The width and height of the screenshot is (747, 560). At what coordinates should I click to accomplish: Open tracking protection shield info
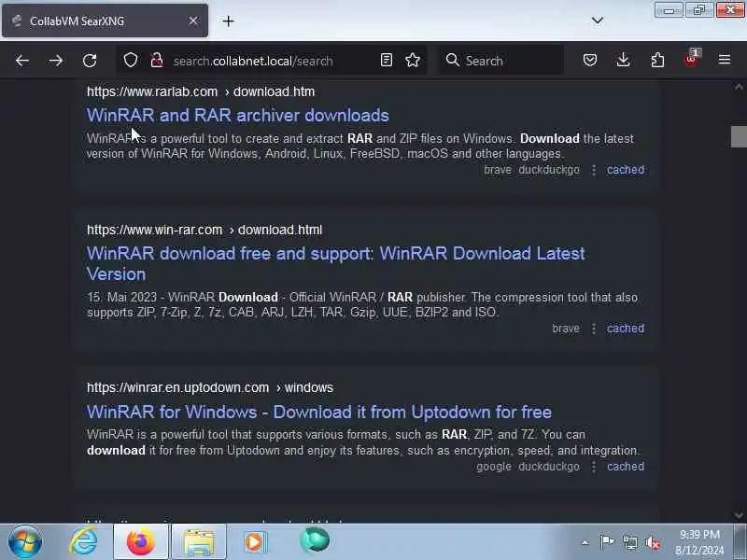[x=131, y=61]
